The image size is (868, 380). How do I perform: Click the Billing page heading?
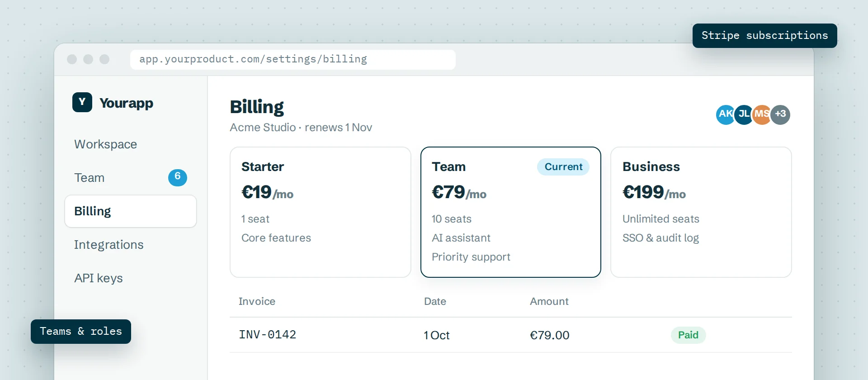coord(257,107)
